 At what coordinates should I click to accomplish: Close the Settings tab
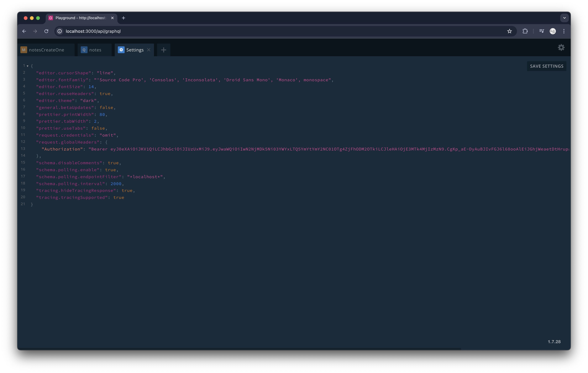coord(149,50)
